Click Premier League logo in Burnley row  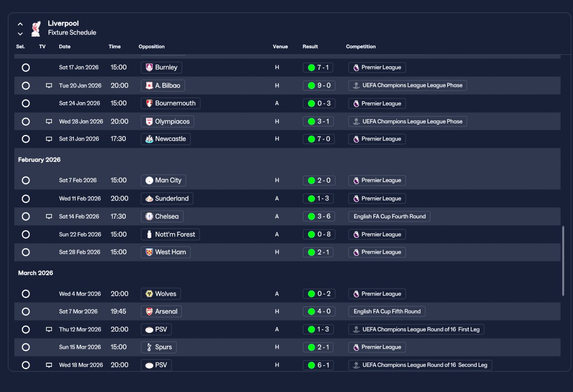(x=356, y=68)
